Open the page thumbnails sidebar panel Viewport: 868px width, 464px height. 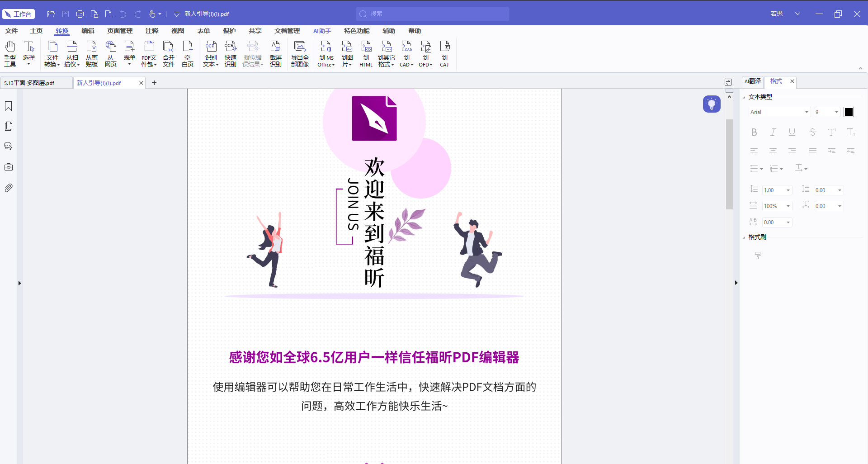[9, 127]
